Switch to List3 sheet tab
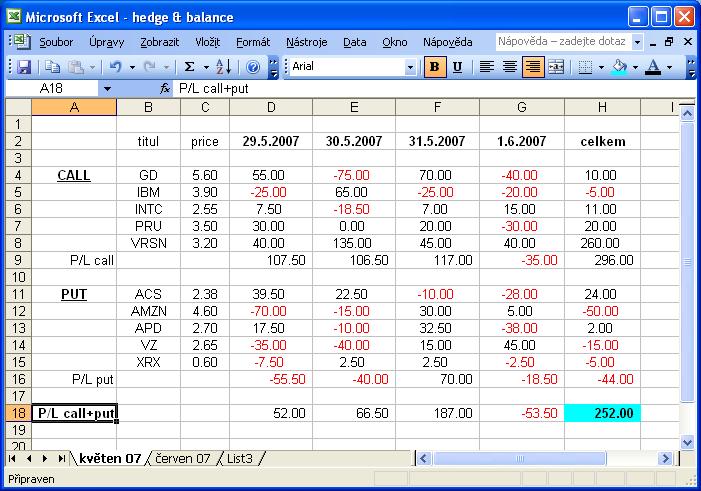The image size is (701, 491). (x=240, y=458)
